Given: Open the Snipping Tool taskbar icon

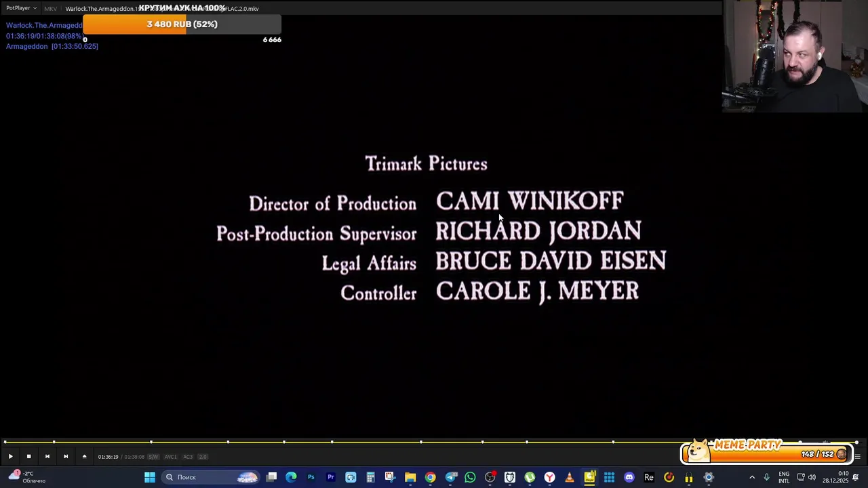Looking at the screenshot, I should (390, 477).
